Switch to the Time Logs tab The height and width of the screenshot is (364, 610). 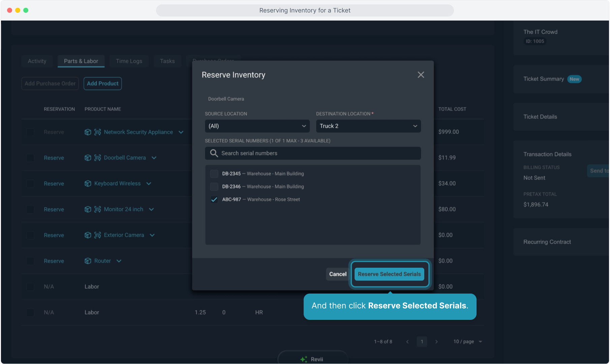129,61
